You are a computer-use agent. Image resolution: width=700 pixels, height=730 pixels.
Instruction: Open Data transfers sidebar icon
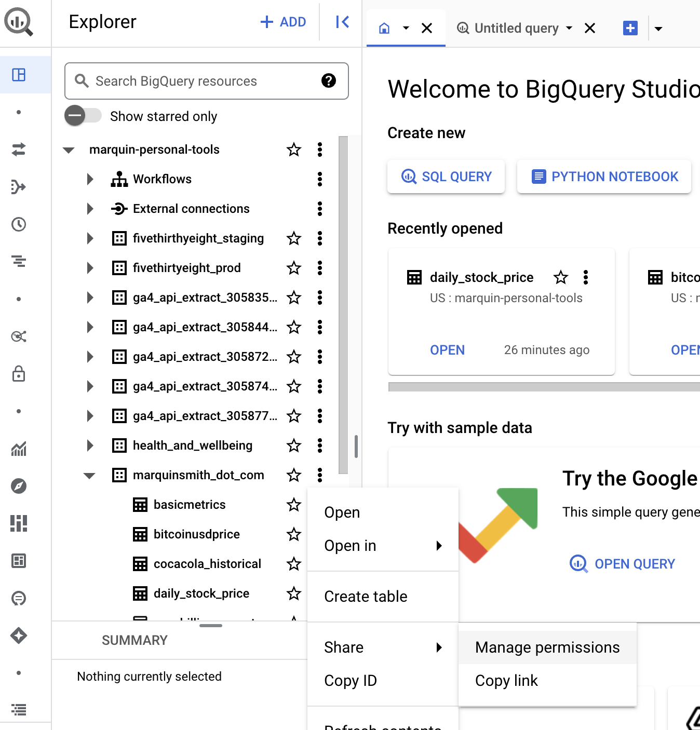[19, 150]
